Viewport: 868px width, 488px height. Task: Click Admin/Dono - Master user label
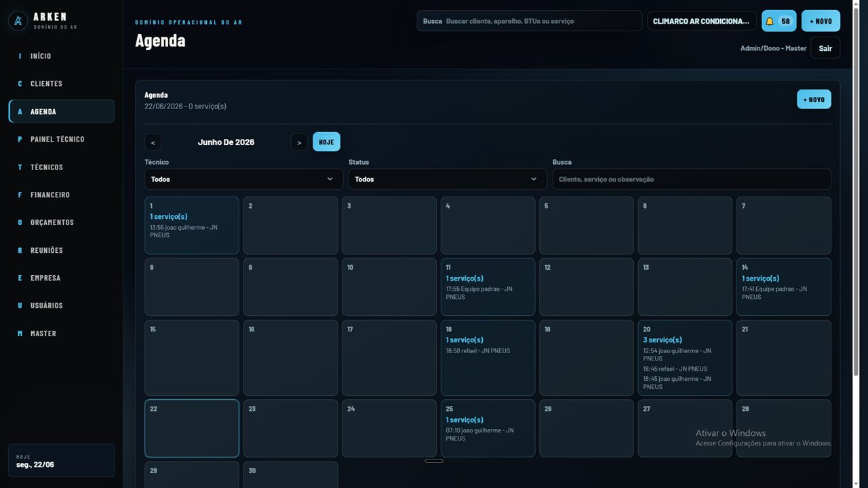(x=774, y=49)
